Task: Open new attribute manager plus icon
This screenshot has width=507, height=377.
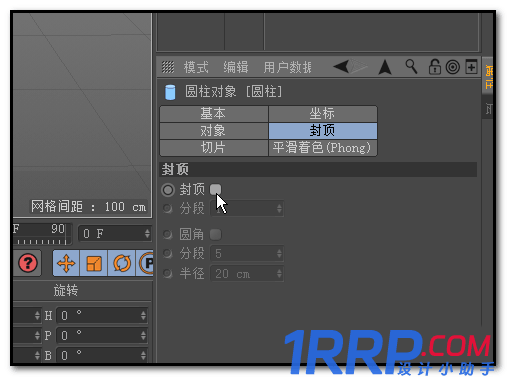Action: tap(471, 66)
